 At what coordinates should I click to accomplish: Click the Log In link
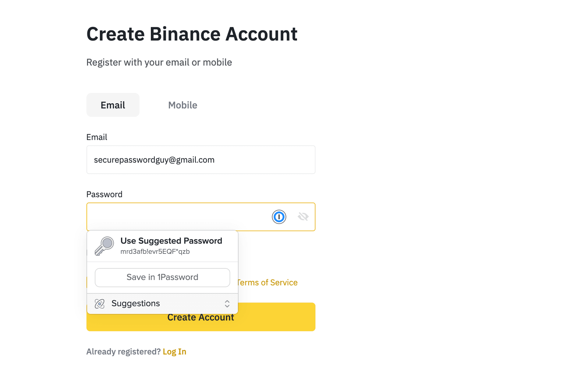[174, 351]
